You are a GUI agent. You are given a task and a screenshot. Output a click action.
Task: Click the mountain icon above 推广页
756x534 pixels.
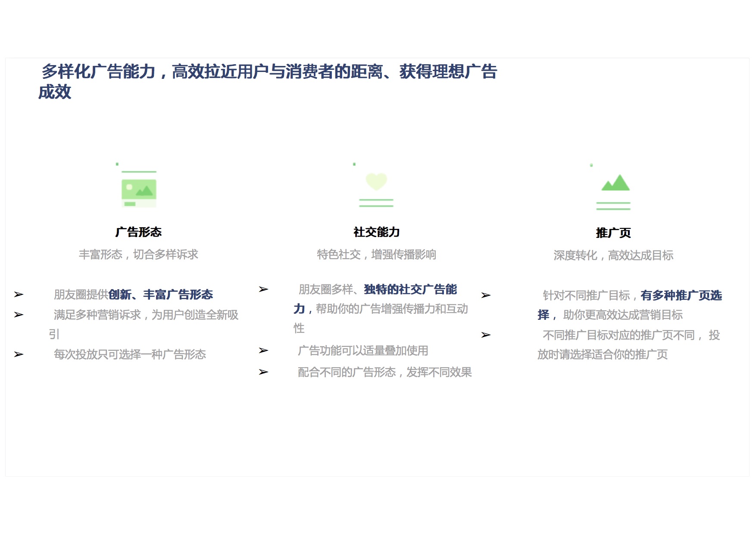pyautogui.click(x=615, y=183)
